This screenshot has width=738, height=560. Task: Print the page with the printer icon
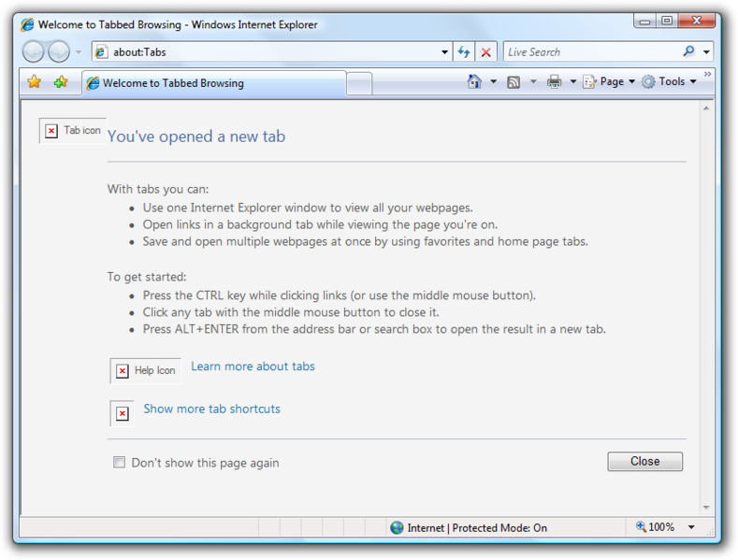[x=555, y=81]
